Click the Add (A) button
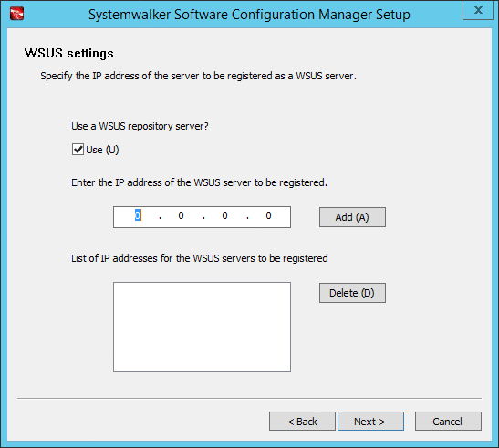Screen dimensions: 499x448 point(352,217)
